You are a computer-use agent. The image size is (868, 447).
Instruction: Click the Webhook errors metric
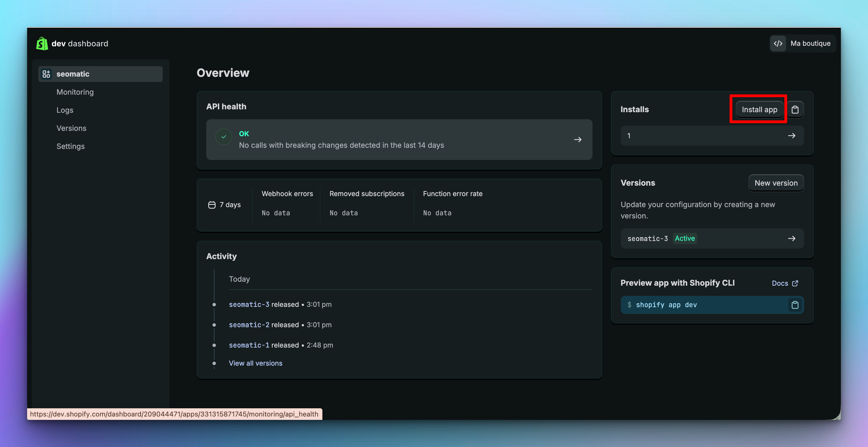point(287,194)
